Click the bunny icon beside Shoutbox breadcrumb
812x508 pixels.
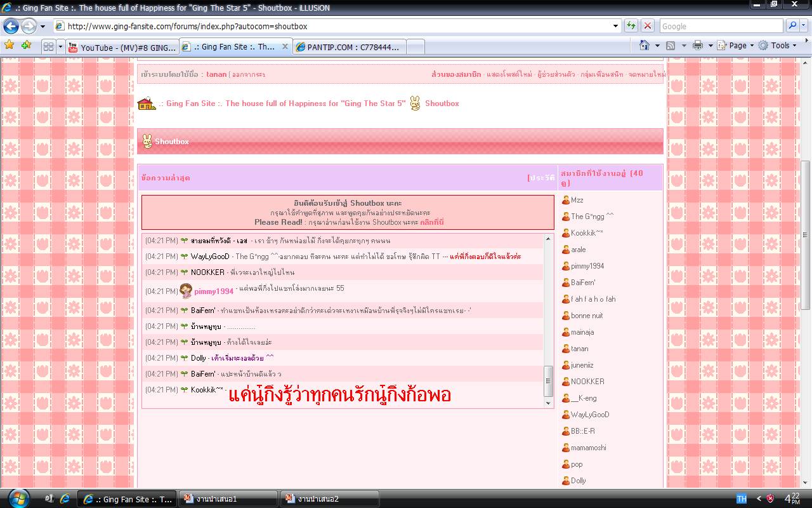(415, 103)
